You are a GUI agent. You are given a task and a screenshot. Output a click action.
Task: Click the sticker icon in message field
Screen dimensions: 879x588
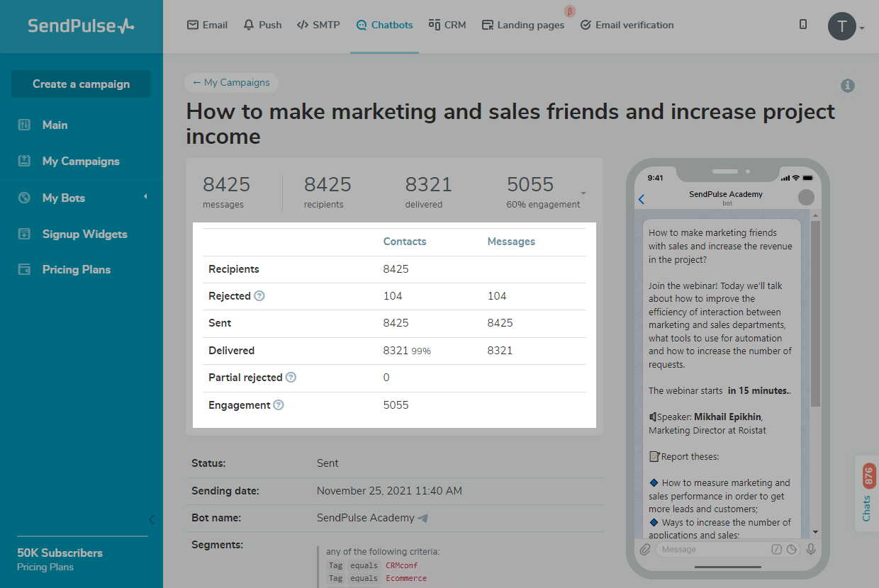(x=792, y=549)
